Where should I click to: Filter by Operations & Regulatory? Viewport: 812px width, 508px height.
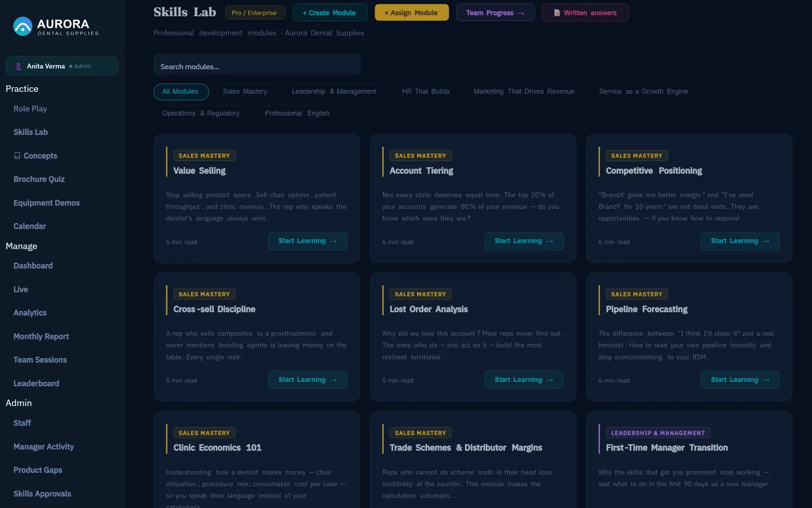201,113
